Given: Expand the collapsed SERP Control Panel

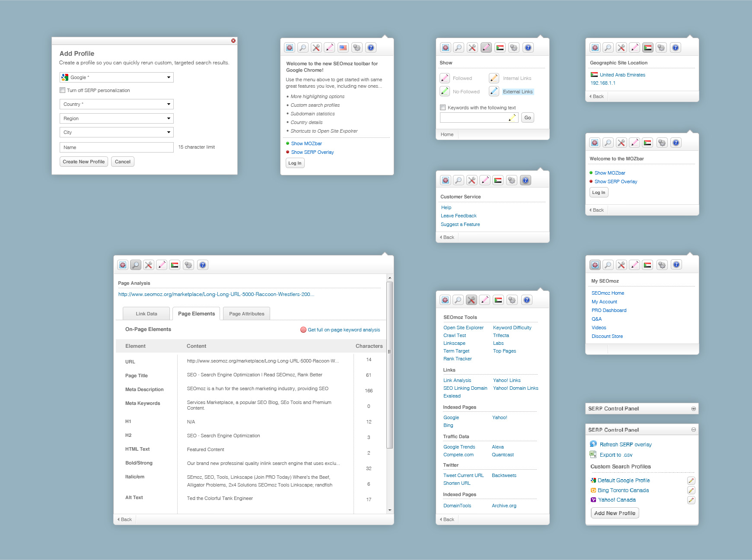Looking at the screenshot, I should [694, 409].
